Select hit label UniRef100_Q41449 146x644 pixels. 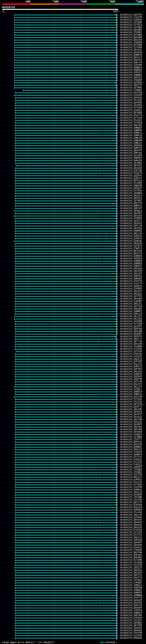131,168
